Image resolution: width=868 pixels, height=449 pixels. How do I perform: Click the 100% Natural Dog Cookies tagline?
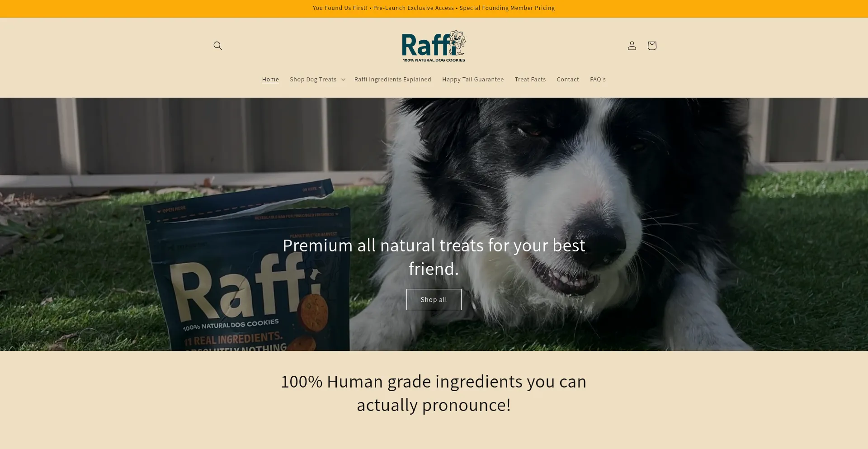click(x=434, y=60)
